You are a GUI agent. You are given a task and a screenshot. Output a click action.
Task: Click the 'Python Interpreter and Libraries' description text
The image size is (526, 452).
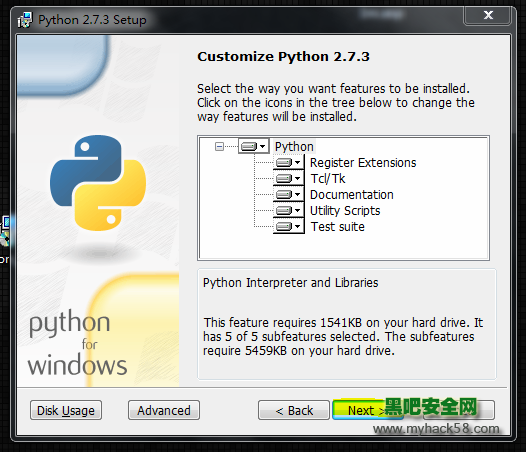(x=291, y=283)
